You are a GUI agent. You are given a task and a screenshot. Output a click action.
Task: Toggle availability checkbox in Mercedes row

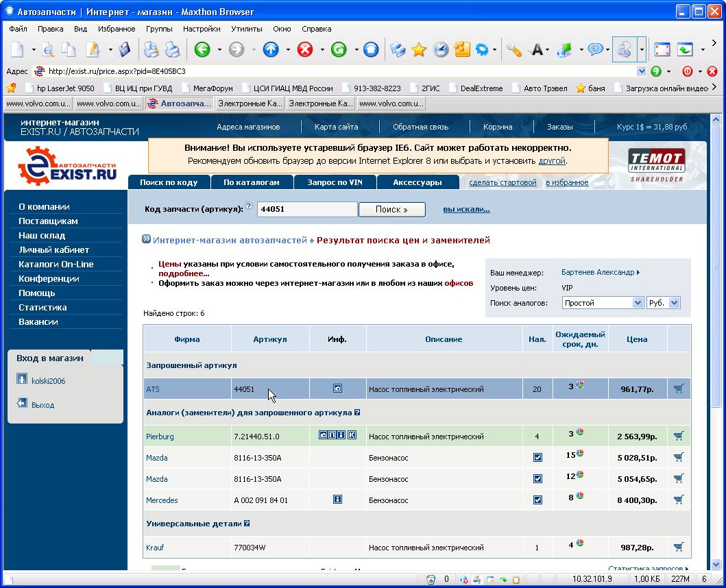click(537, 500)
